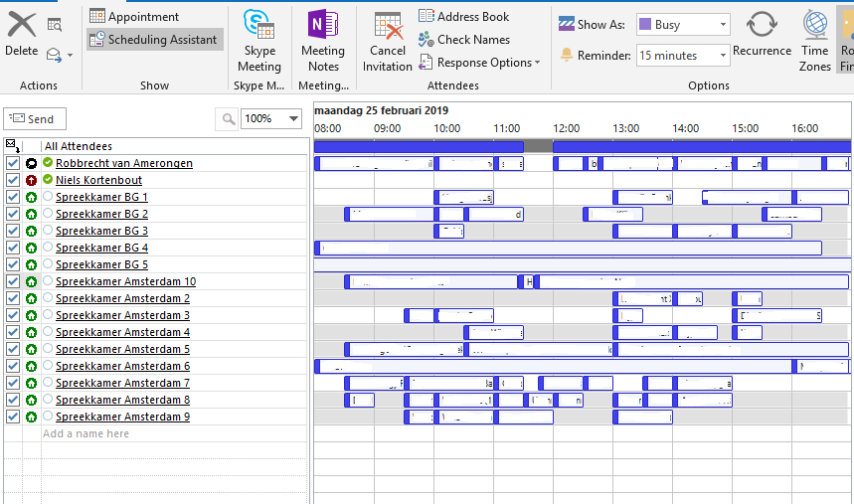854x504 pixels.
Task: Click the Delete meeting icon
Action: (21, 27)
